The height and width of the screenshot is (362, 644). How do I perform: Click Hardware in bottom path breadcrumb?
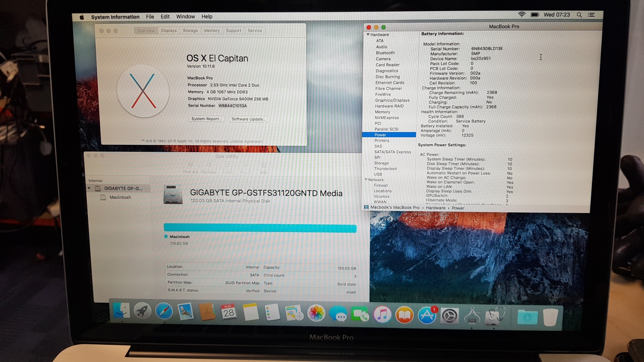click(436, 208)
